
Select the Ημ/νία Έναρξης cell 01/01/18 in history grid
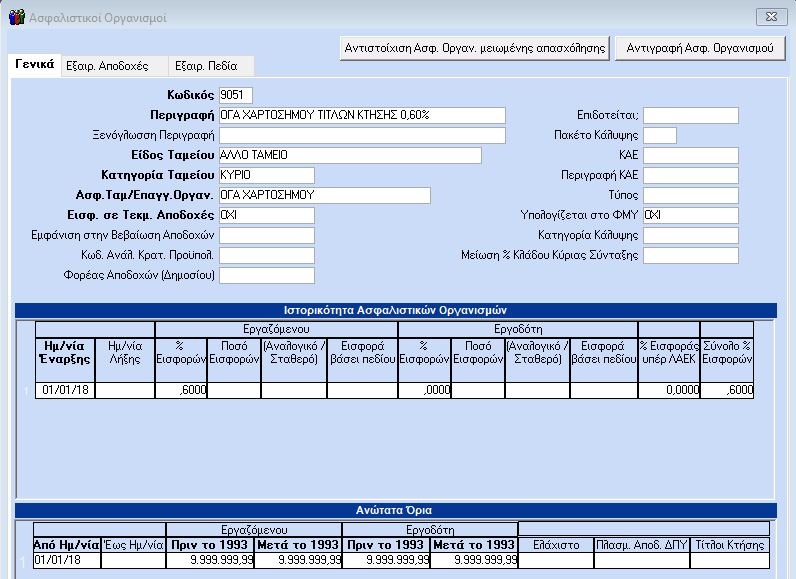[x=65, y=390]
